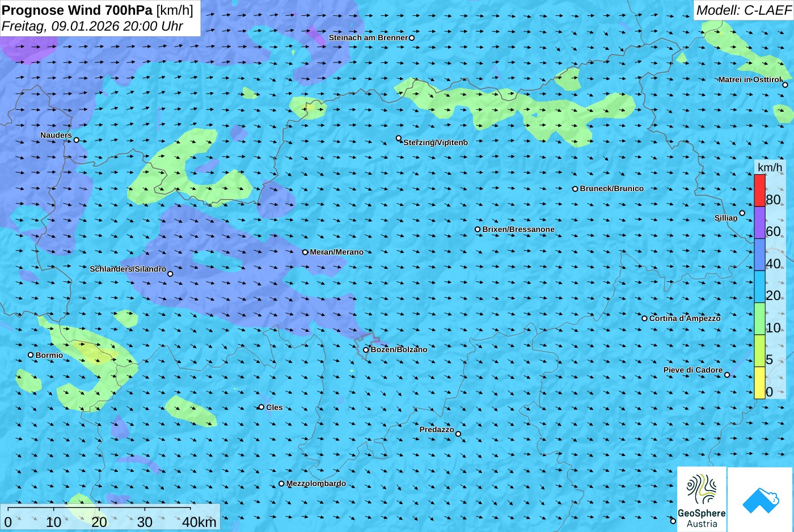Click the Cles marker circle

(x=261, y=407)
